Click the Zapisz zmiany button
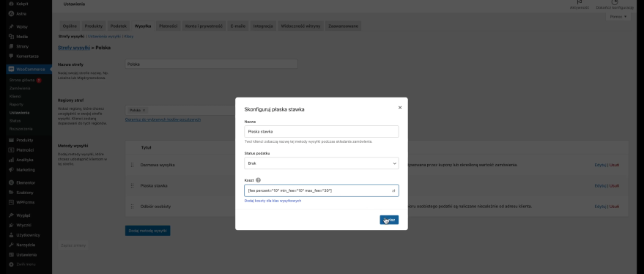644x274 pixels. coord(73,245)
